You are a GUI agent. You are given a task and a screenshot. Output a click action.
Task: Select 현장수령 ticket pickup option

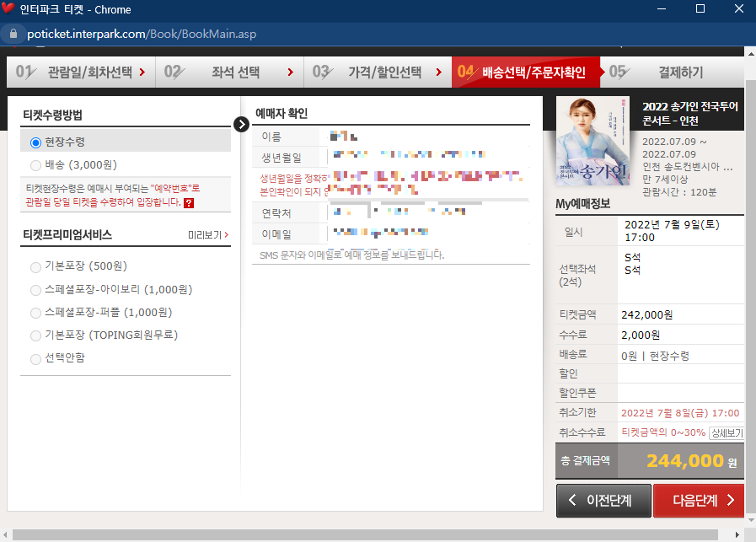[x=35, y=142]
